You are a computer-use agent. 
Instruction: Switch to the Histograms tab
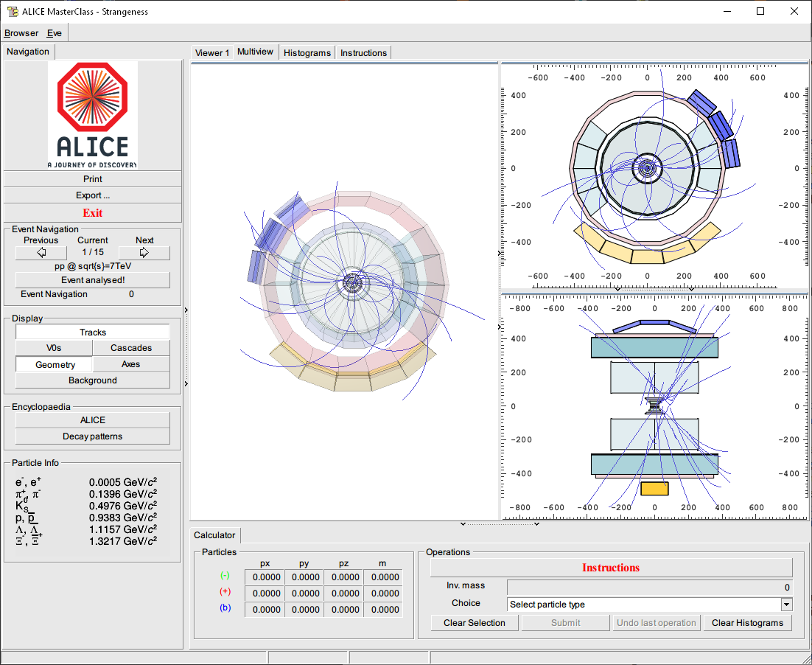(307, 53)
